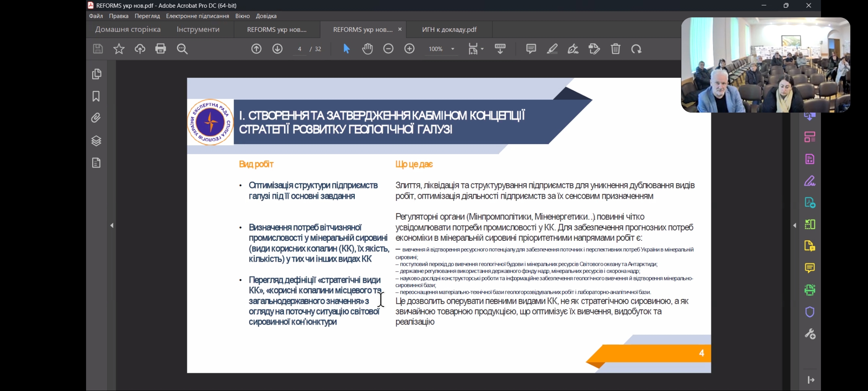868x391 pixels.
Task: Switch to ИГН к докладу.pdf tab
Action: (449, 29)
